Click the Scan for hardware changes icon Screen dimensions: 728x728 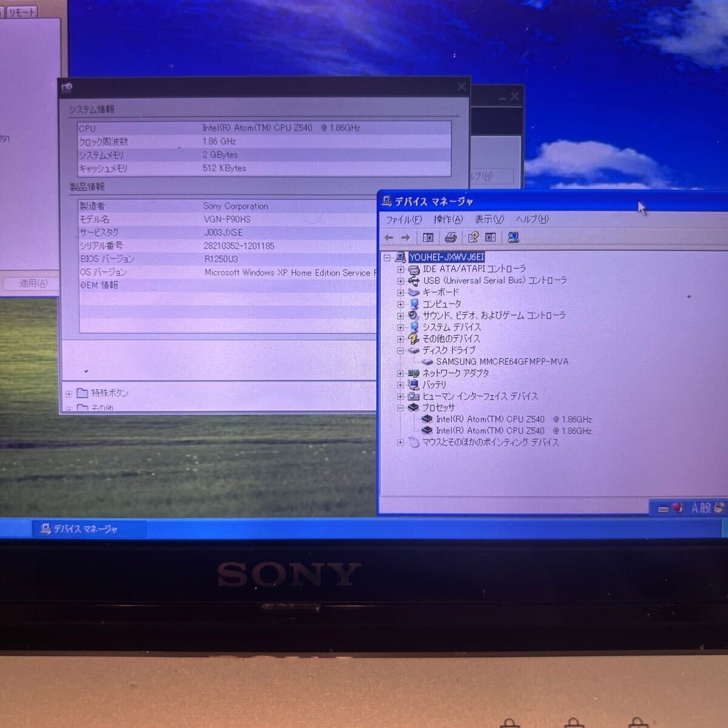click(513, 238)
